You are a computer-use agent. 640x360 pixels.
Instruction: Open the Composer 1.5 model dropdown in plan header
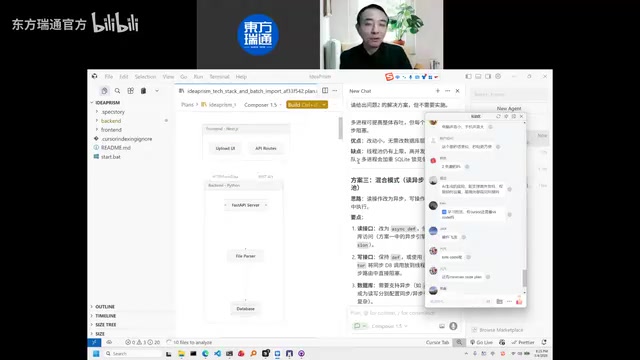(x=263, y=105)
